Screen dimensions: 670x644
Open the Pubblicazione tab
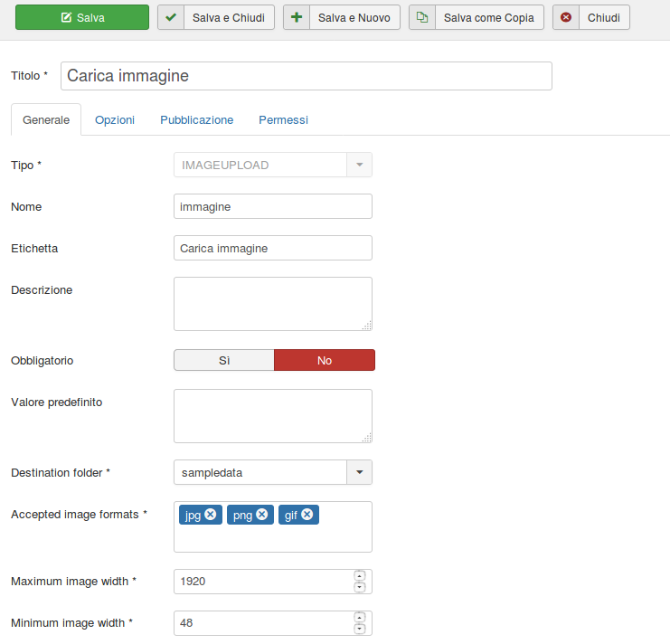point(196,120)
